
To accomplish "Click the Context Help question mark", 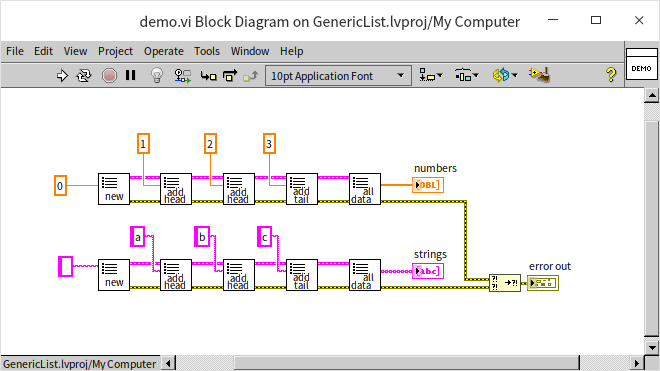I will [611, 75].
